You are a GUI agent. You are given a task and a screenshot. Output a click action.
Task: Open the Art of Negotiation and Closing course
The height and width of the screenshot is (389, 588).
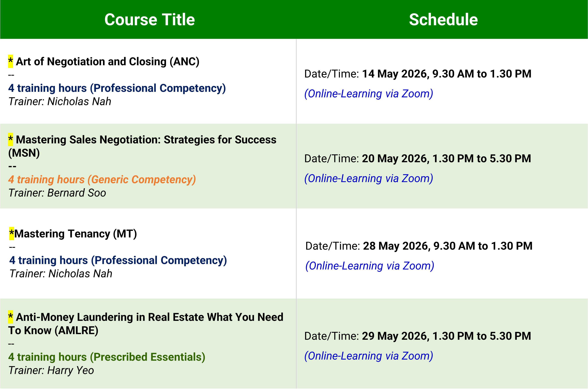[107, 61]
